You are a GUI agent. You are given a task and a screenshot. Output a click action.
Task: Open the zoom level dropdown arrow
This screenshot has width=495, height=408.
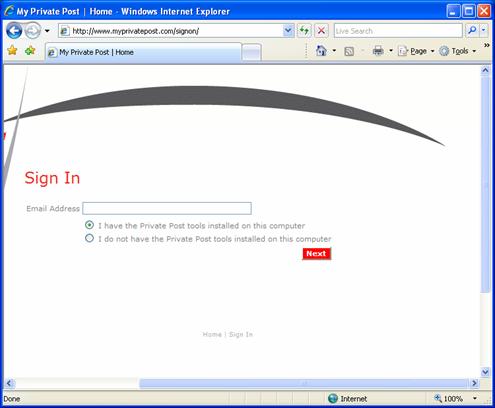click(475, 398)
